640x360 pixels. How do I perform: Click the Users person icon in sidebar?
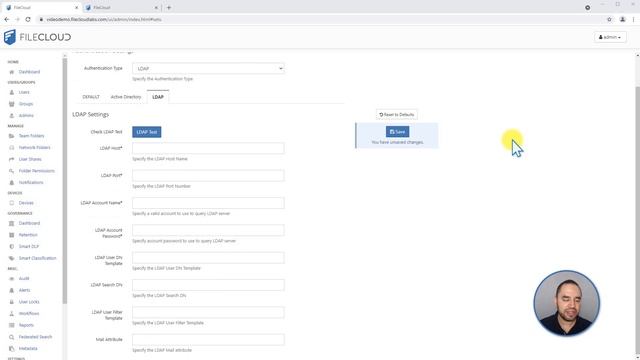pyautogui.click(x=11, y=92)
